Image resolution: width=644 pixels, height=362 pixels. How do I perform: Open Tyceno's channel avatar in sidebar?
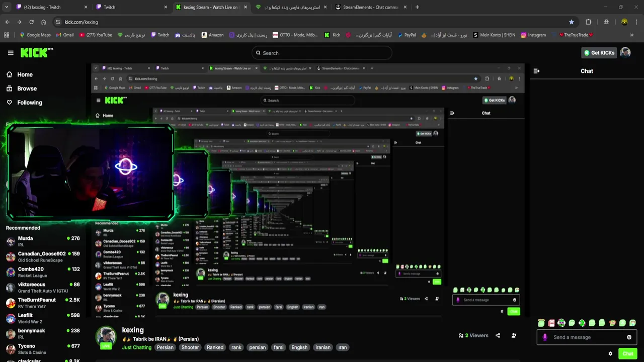click(x=11, y=349)
